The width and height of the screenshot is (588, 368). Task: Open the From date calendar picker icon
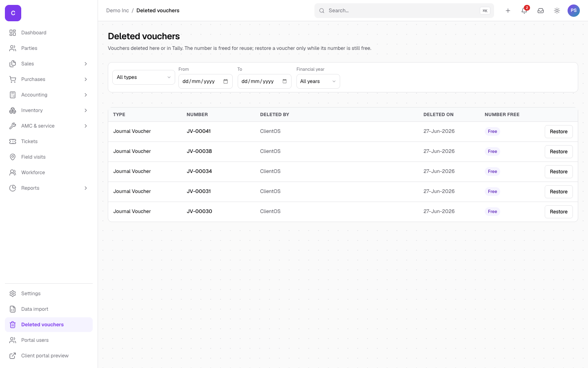225,81
